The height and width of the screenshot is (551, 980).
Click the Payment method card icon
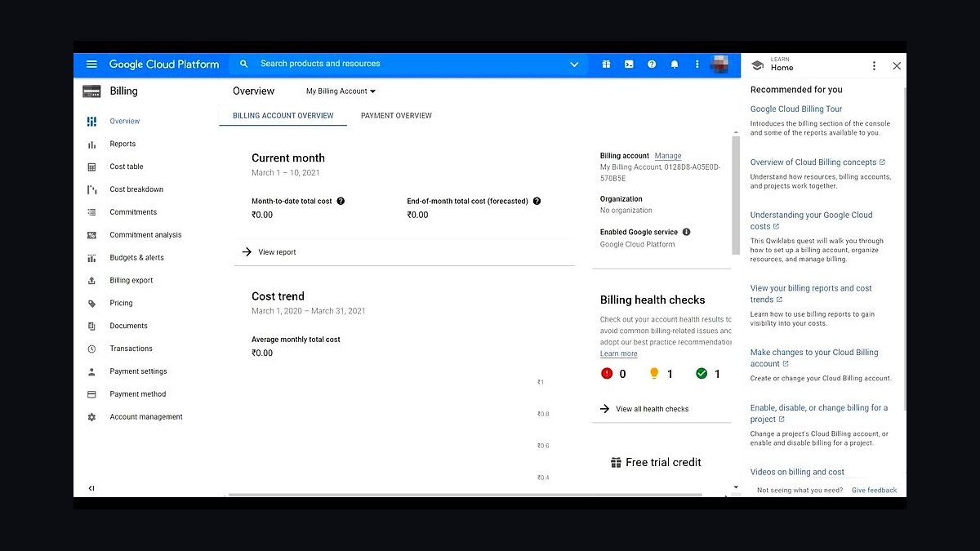(91, 394)
